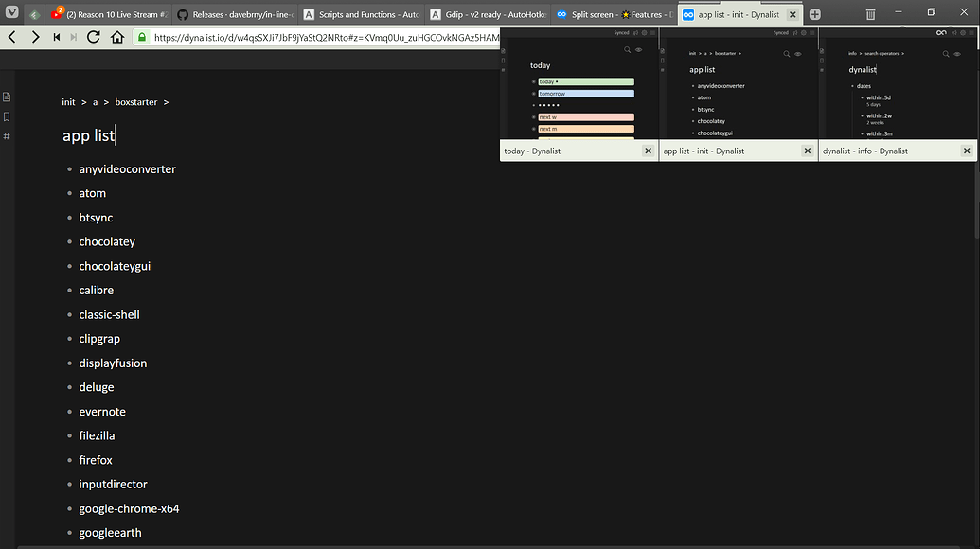
Task: Open the Gdip v2 ready AutoHotkey tab
Action: point(489,14)
